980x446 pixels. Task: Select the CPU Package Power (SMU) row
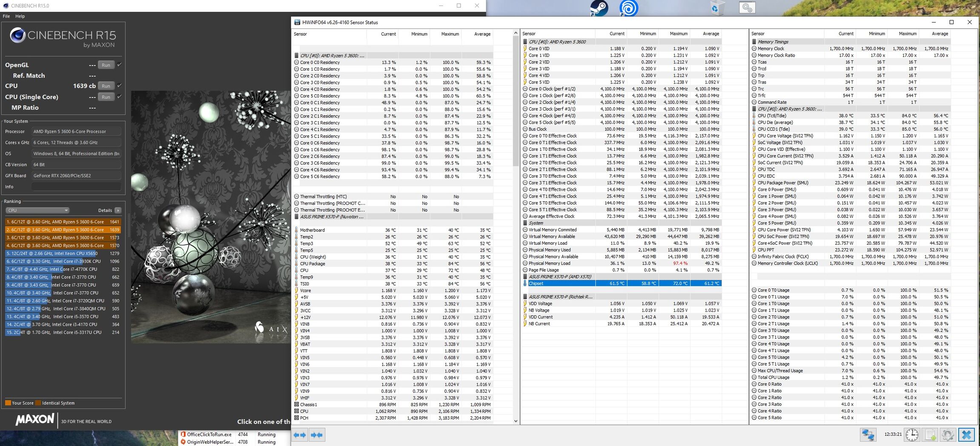[x=851, y=183]
